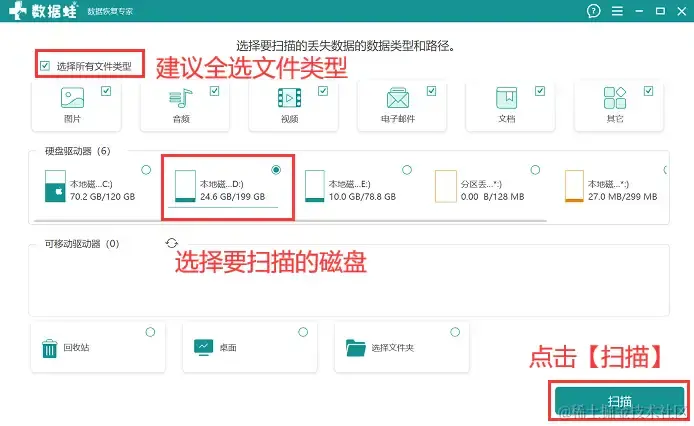Click the 视频 film strip icon
This screenshot has width=694, height=426.
point(289,98)
